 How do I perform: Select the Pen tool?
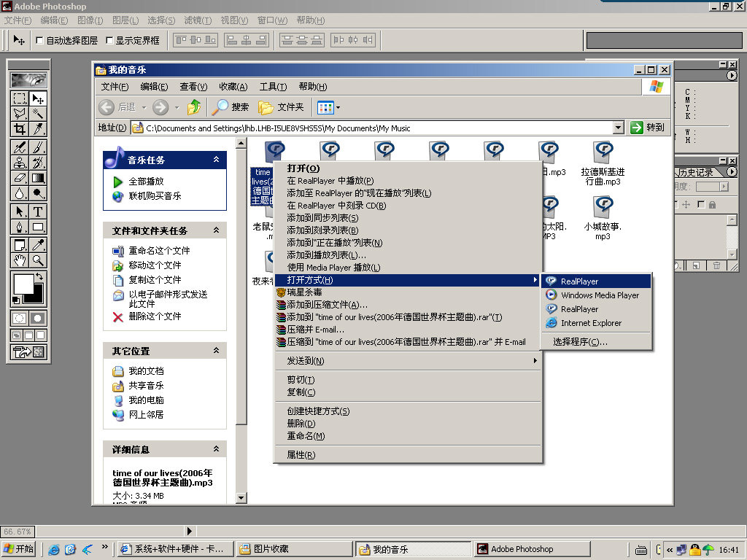[x=20, y=227]
